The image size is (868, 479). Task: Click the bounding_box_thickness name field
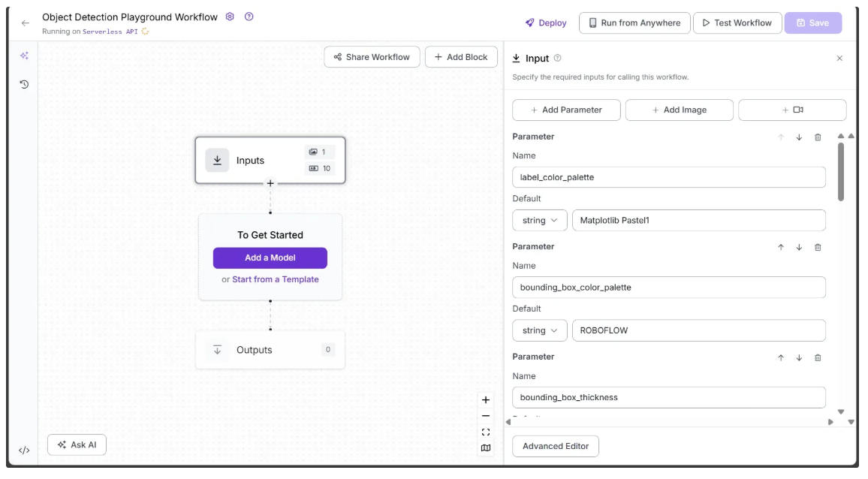668,397
